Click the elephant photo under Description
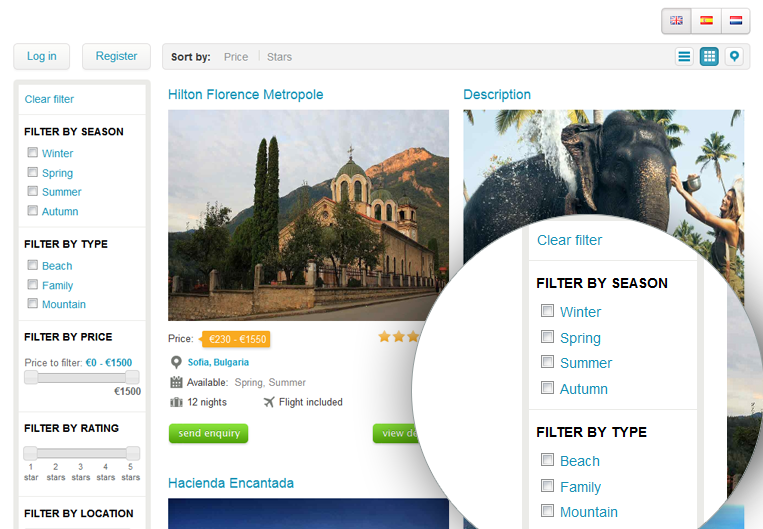This screenshot has width=763, height=529. coord(603,165)
